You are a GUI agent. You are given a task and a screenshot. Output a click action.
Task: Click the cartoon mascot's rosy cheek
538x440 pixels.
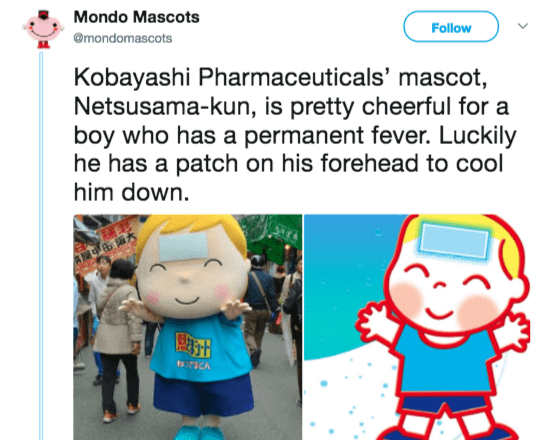(x=477, y=312)
